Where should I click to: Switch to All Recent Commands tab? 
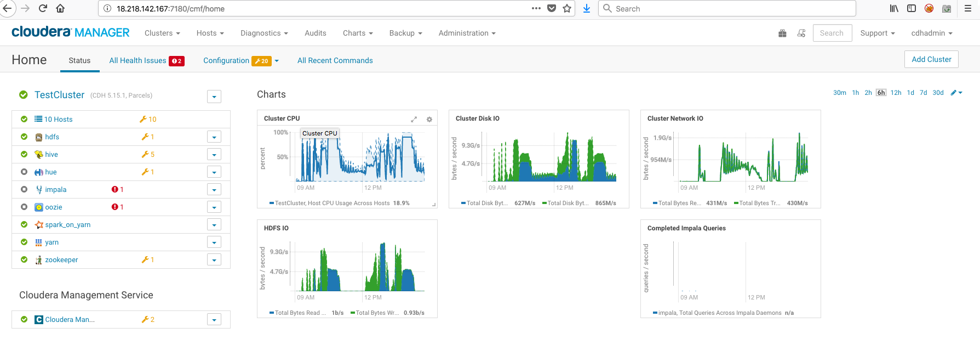(x=335, y=61)
